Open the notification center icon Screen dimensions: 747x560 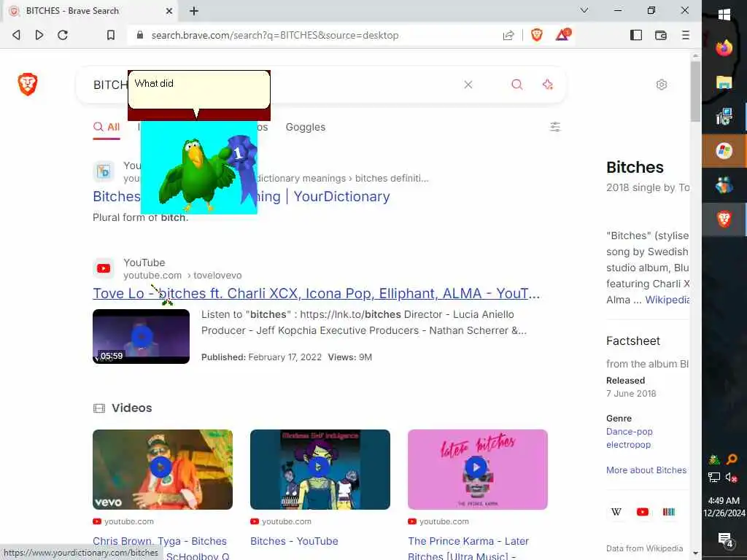pyautogui.click(x=724, y=540)
